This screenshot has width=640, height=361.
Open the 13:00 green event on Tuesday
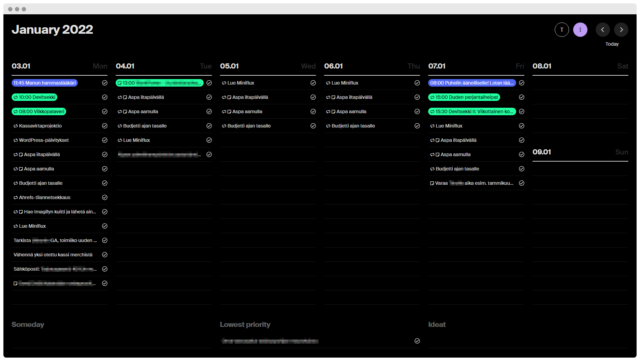160,83
